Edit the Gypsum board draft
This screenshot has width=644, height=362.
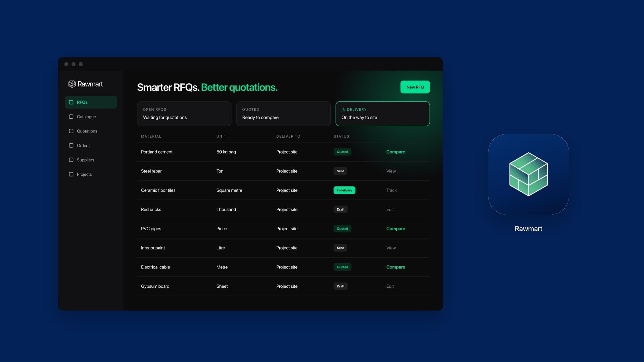coord(390,286)
